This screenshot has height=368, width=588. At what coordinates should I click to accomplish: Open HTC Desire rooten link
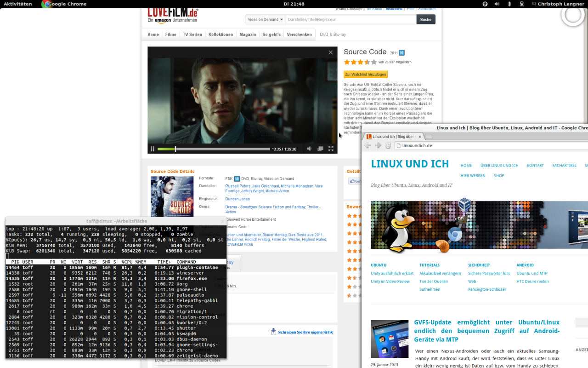pos(532,282)
